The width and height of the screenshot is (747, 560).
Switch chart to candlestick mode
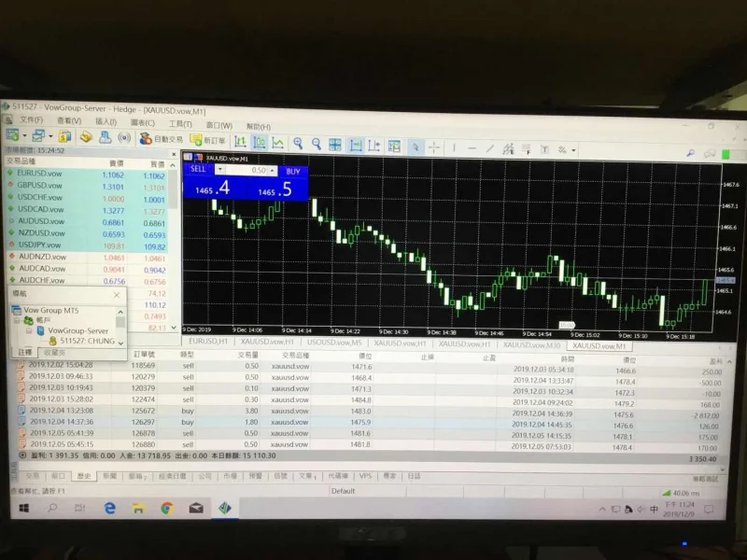click(x=260, y=142)
